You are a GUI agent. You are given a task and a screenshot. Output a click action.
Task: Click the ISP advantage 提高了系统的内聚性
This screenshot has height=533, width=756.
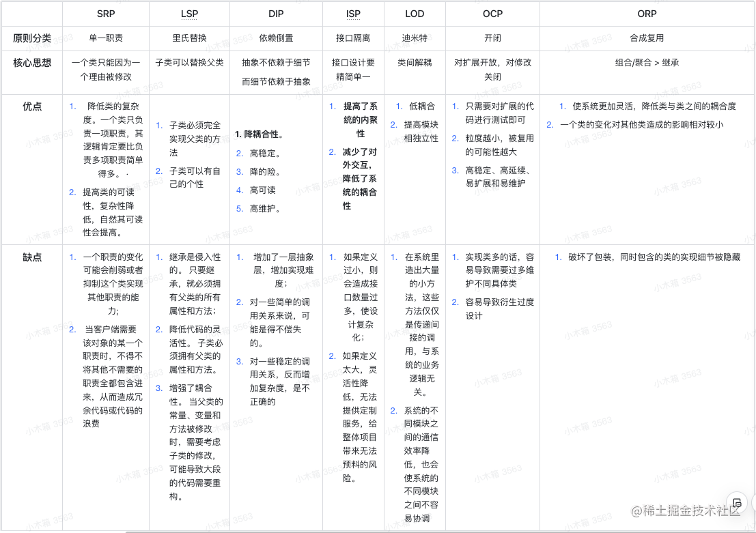(x=360, y=120)
